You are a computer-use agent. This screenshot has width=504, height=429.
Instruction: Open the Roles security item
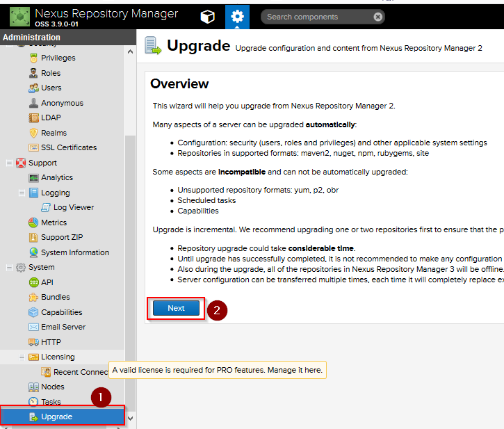tap(50, 73)
